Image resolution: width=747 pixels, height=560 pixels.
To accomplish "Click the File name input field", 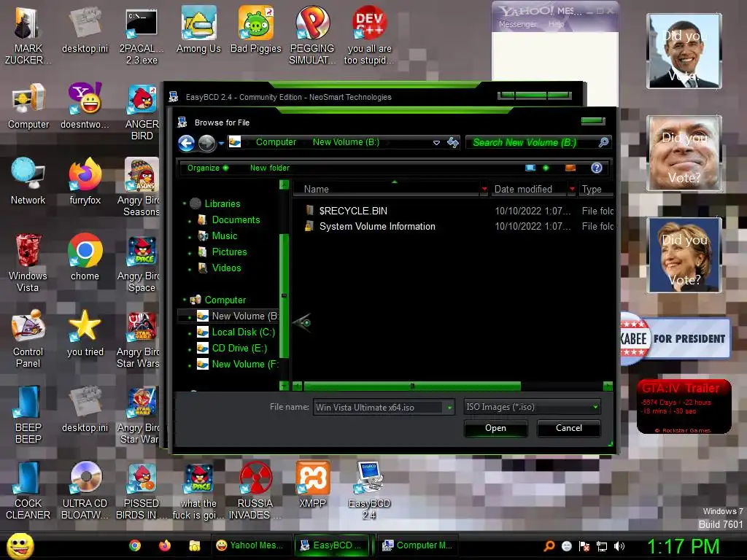I will [x=379, y=407].
